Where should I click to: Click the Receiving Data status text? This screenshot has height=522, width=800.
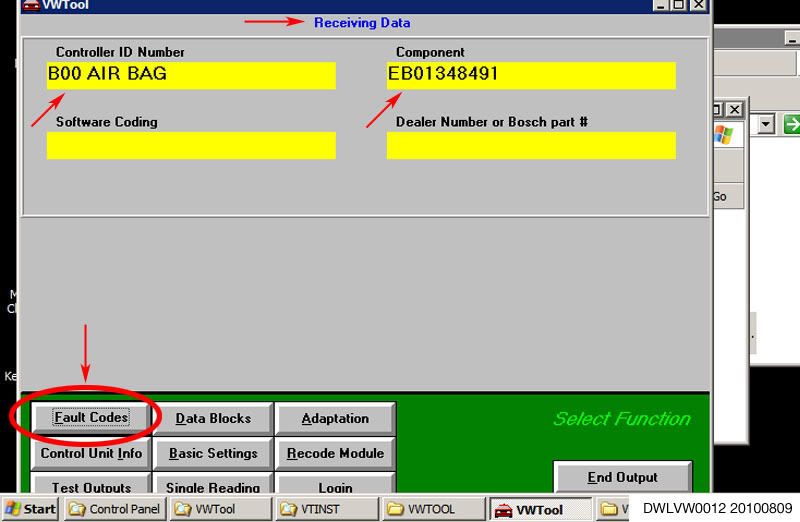[362, 22]
